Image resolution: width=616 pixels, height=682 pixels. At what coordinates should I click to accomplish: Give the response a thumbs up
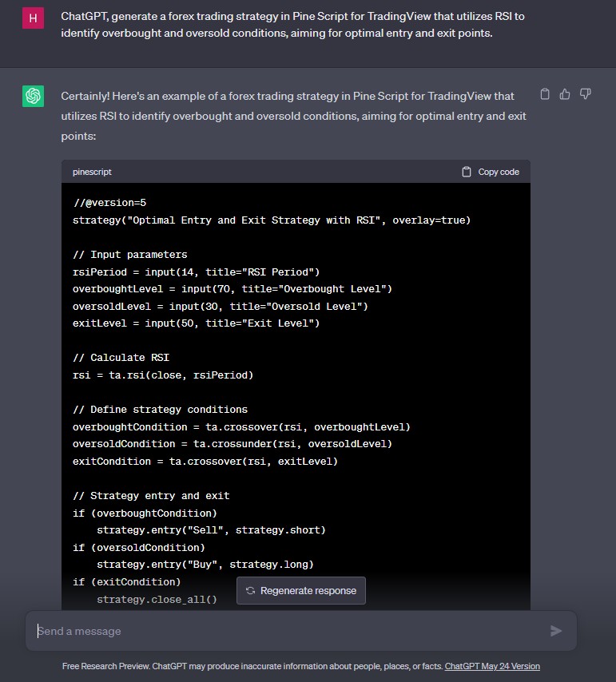565,94
